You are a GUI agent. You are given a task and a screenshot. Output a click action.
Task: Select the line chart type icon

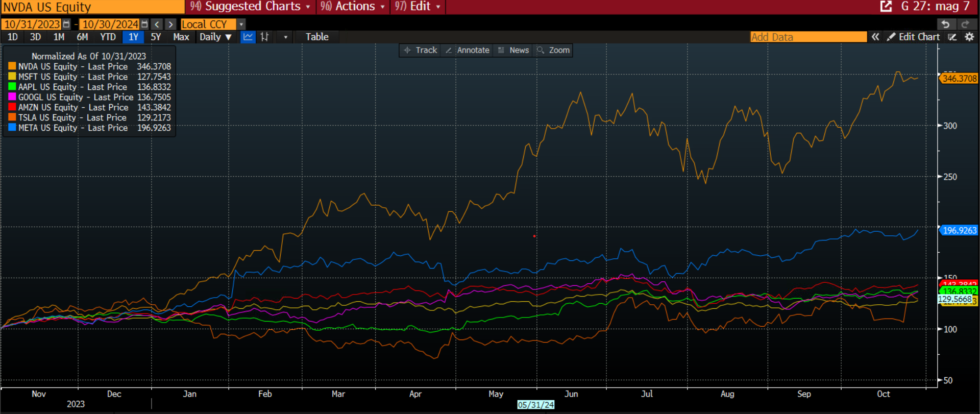pyautogui.click(x=248, y=37)
